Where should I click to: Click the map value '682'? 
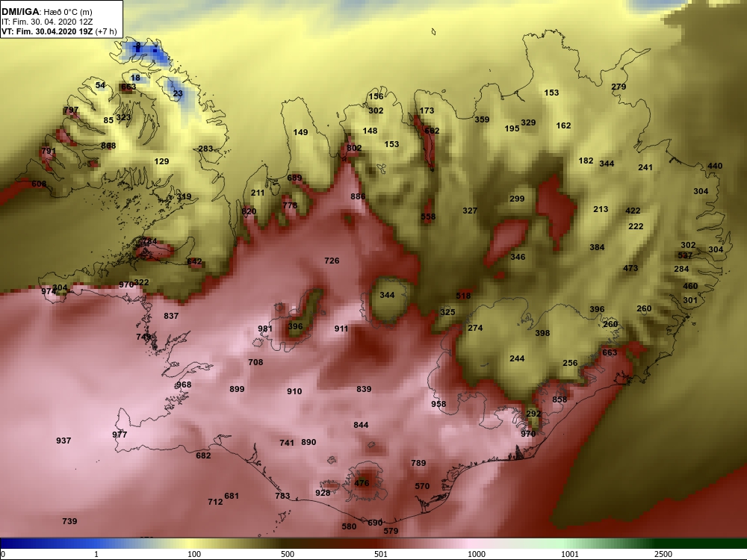(203, 455)
